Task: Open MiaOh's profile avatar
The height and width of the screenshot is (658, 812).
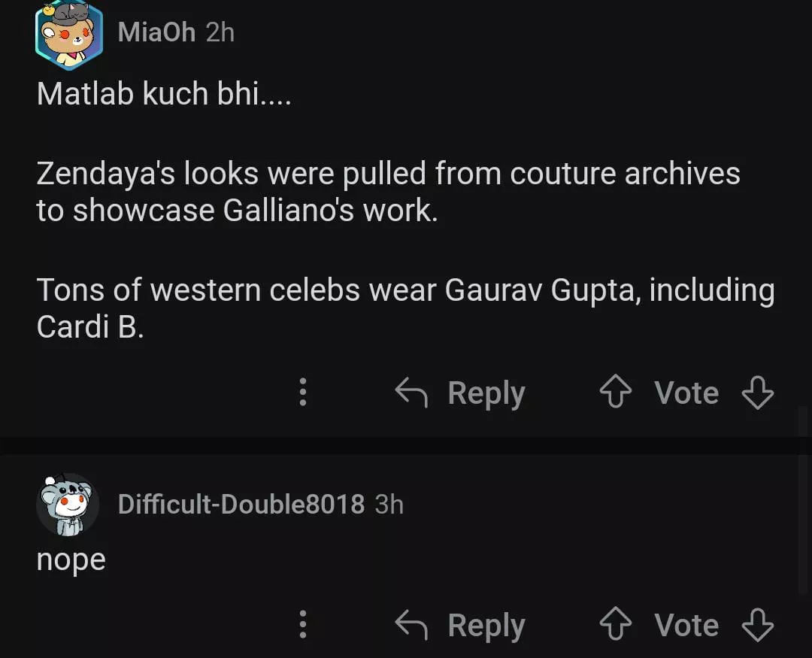Action: 68,35
